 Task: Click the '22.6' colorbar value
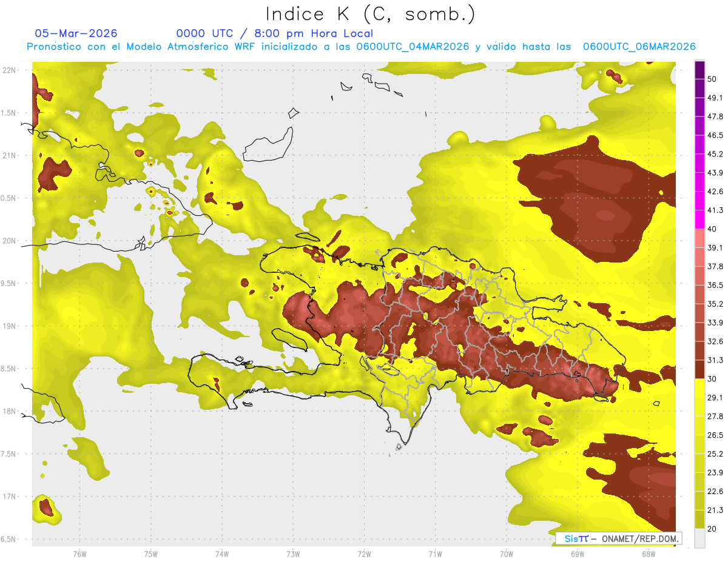[x=715, y=491]
